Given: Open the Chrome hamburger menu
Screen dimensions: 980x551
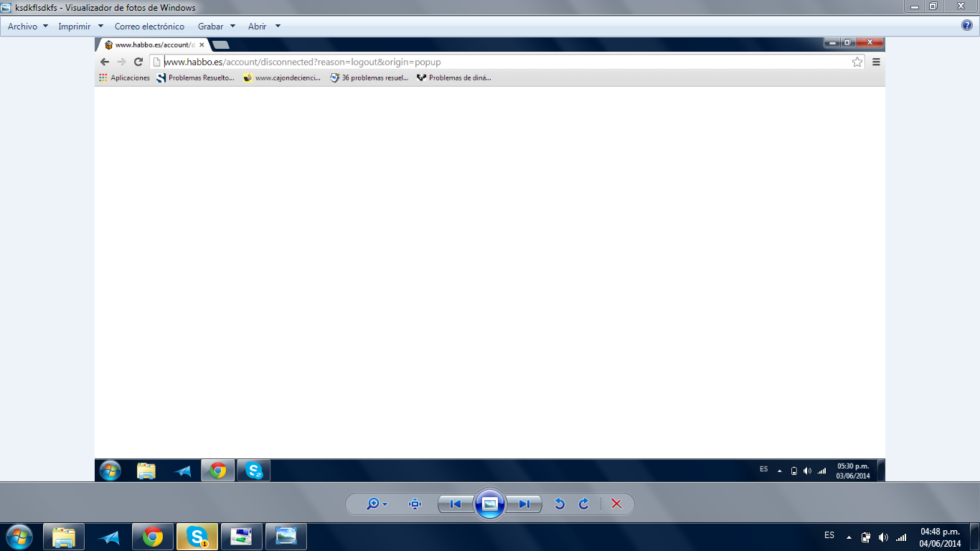Looking at the screenshot, I should [876, 62].
